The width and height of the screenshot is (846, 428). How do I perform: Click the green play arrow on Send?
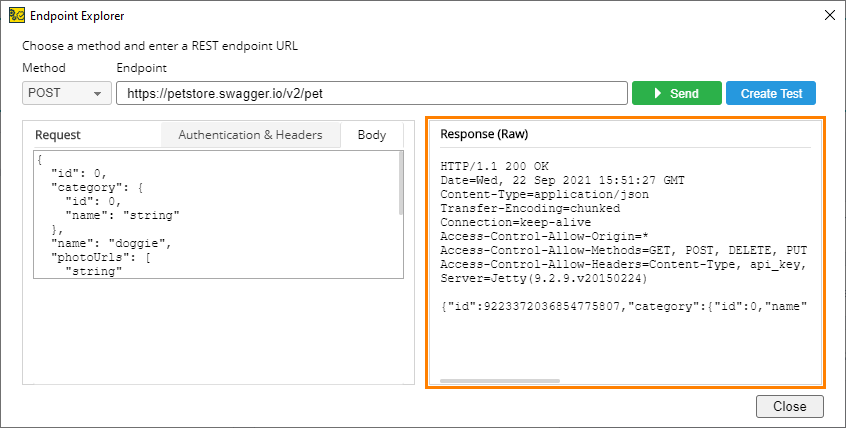click(657, 94)
